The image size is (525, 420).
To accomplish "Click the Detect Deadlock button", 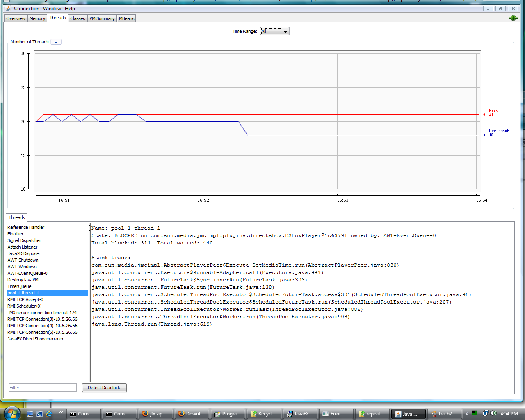I will point(104,388).
